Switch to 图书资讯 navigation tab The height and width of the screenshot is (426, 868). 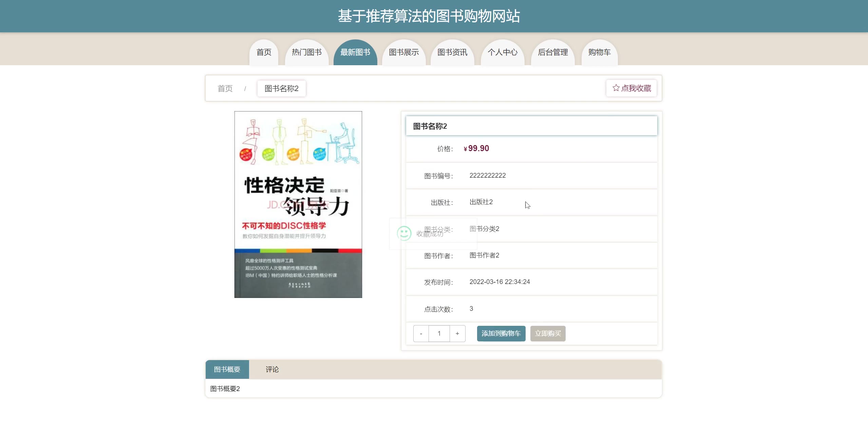[x=452, y=52]
